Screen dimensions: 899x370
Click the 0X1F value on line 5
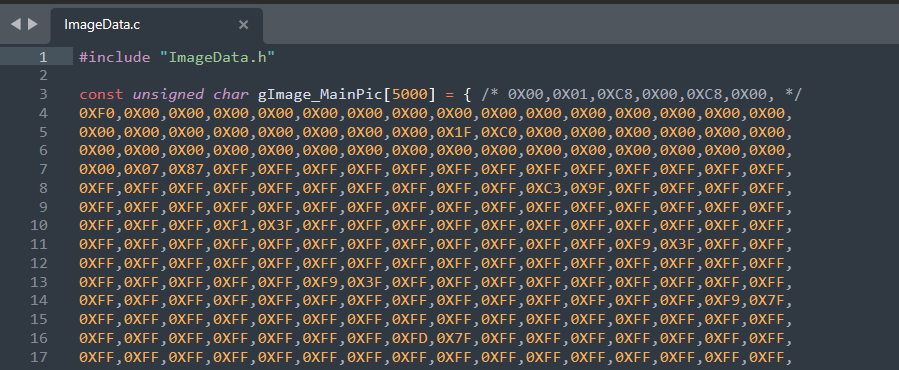(457, 133)
